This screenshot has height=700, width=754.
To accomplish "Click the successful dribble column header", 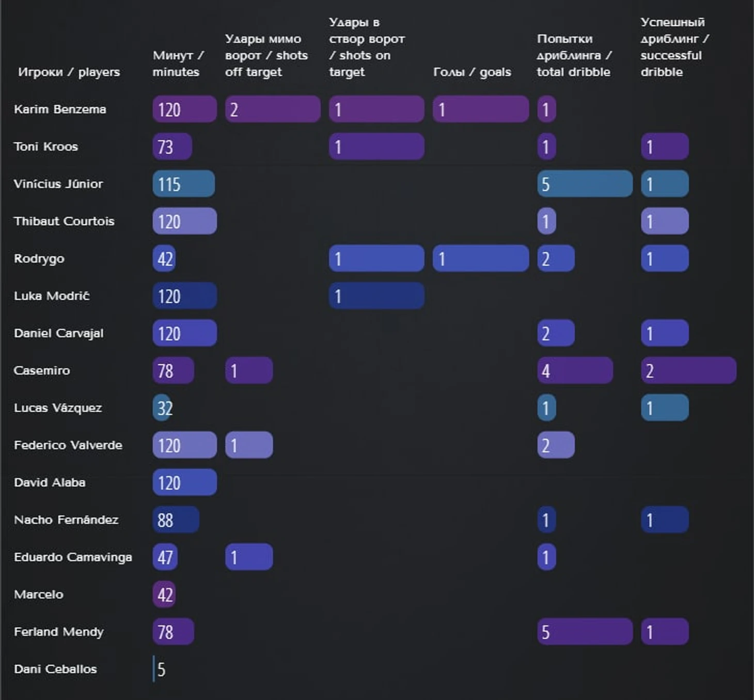I will (674, 47).
